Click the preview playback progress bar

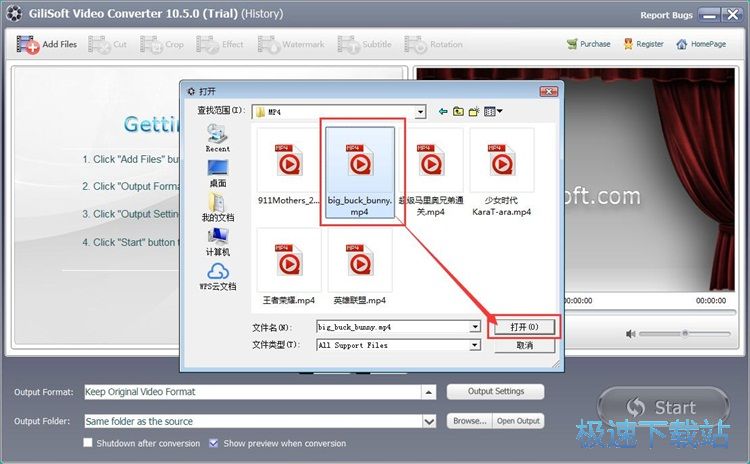pos(650,312)
